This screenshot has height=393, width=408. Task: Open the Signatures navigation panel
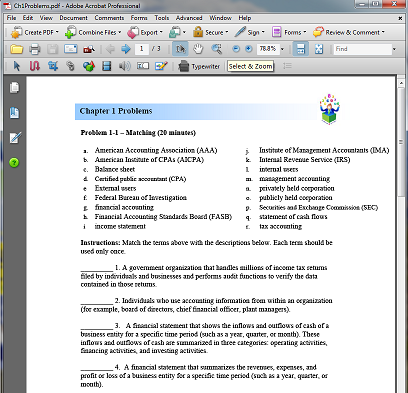15,137
